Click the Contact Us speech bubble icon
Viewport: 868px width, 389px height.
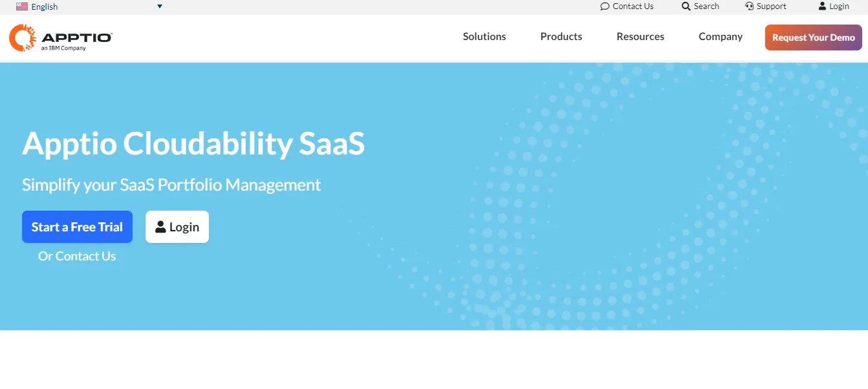(x=605, y=6)
